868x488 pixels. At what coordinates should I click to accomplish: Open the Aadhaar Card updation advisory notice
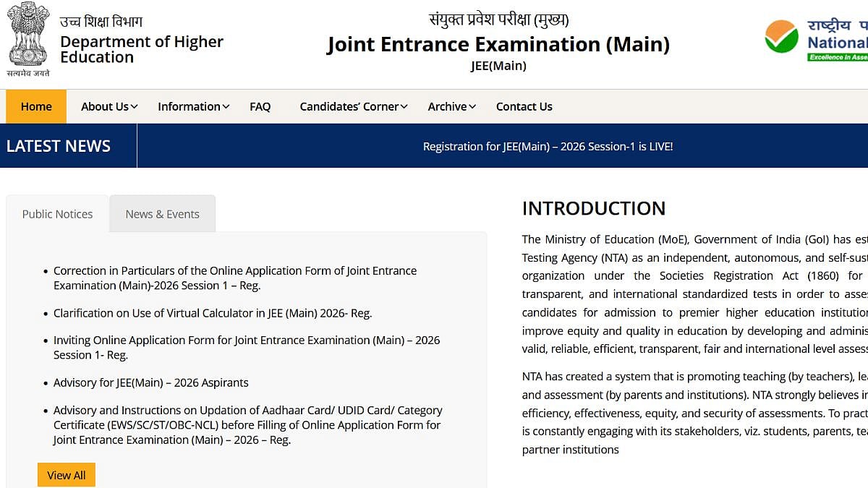tap(248, 424)
